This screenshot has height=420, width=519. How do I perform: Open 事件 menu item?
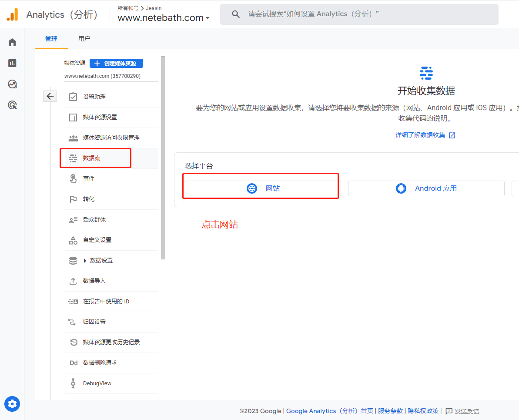click(112, 178)
